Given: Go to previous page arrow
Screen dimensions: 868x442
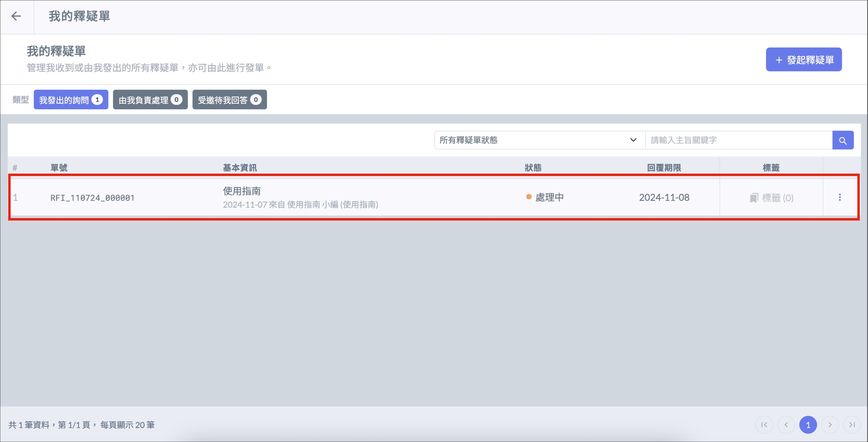Looking at the screenshot, I should point(786,425).
